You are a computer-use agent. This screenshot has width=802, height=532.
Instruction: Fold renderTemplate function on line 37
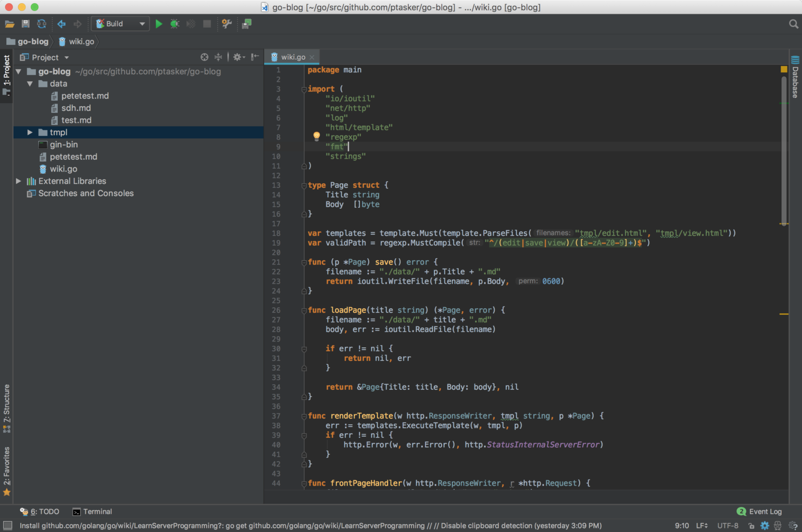click(304, 416)
